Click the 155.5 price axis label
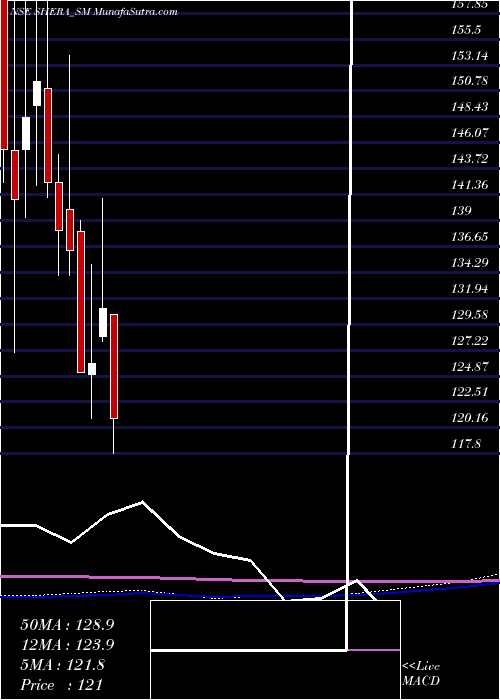 tap(466, 30)
